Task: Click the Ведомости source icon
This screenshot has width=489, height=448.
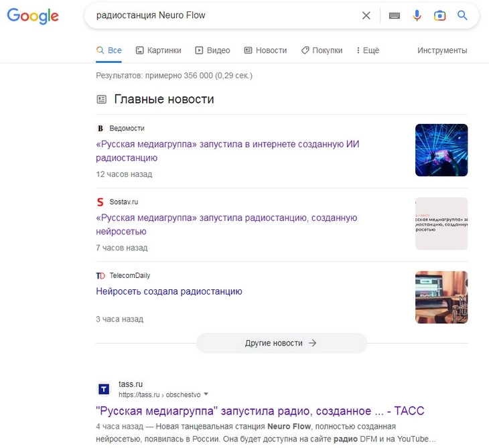Action: (100, 129)
